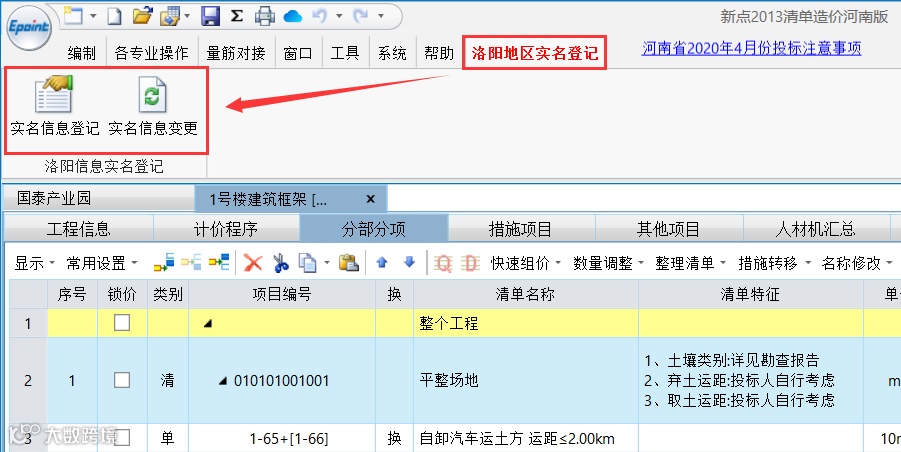The width and height of the screenshot is (901, 452).
Task: Move row up with blue up arrow
Action: tap(382, 262)
